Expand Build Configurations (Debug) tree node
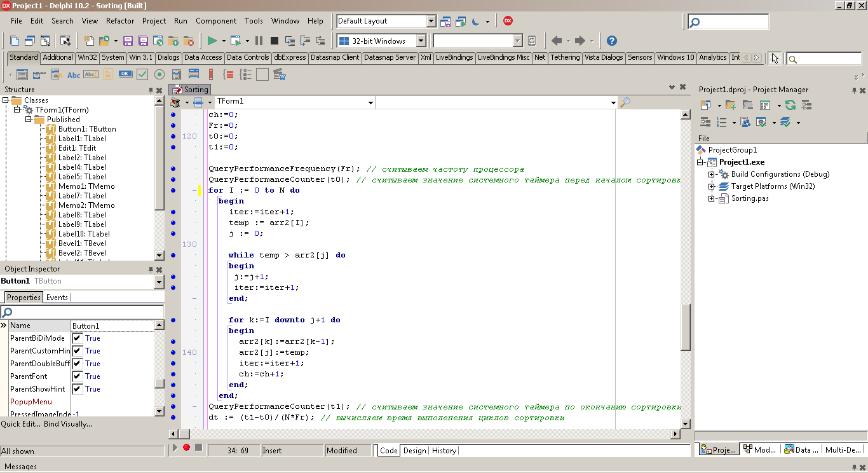Image resolution: width=868 pixels, height=473 pixels. click(x=712, y=174)
